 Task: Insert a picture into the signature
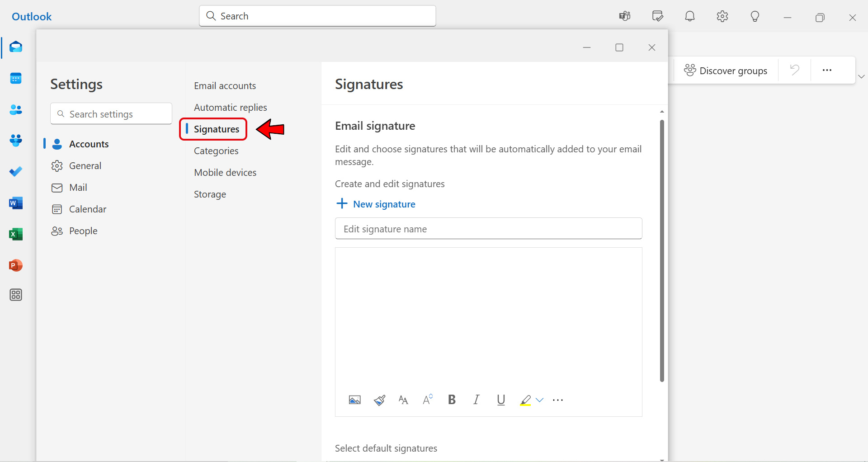click(354, 400)
